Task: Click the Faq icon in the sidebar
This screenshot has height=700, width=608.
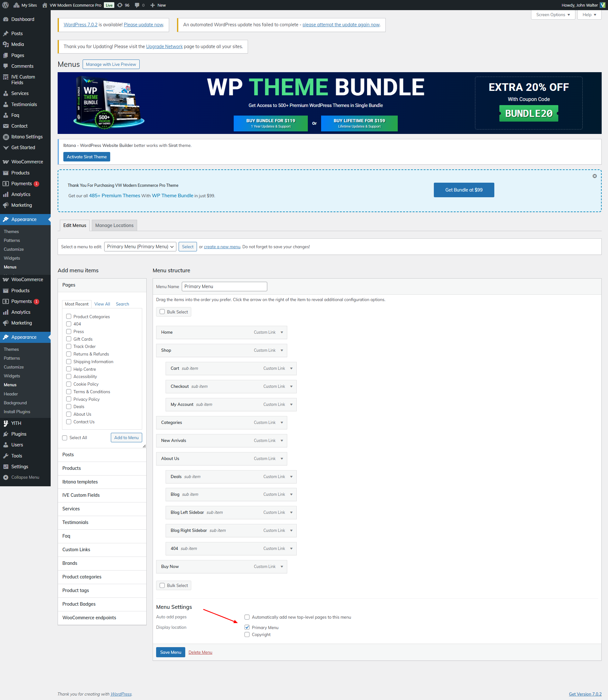Action: point(6,115)
